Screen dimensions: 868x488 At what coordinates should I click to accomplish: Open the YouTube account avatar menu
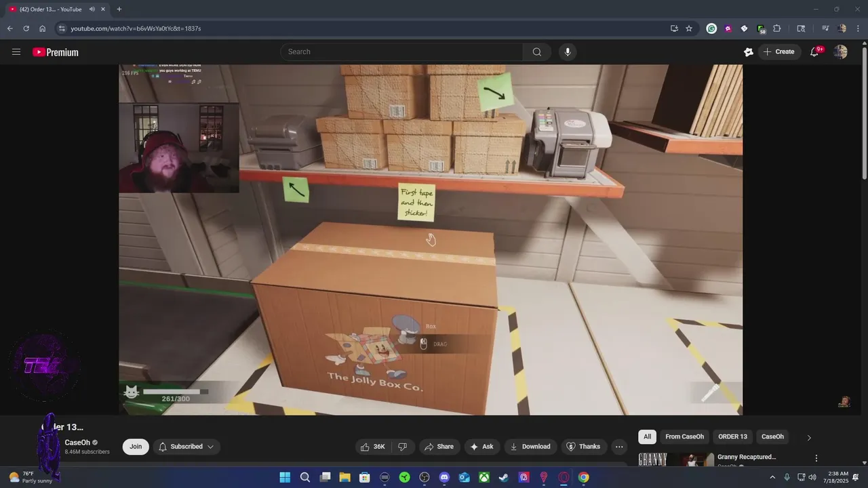(x=840, y=52)
